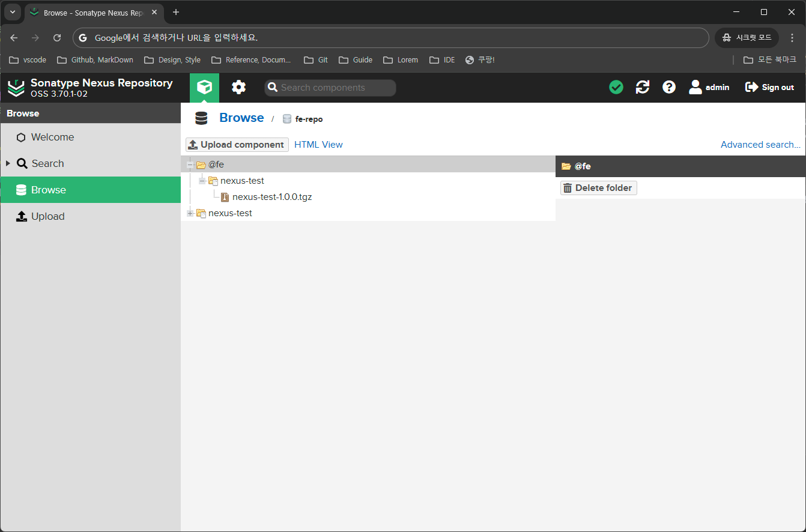Open the Git bookmark folder

pos(316,60)
